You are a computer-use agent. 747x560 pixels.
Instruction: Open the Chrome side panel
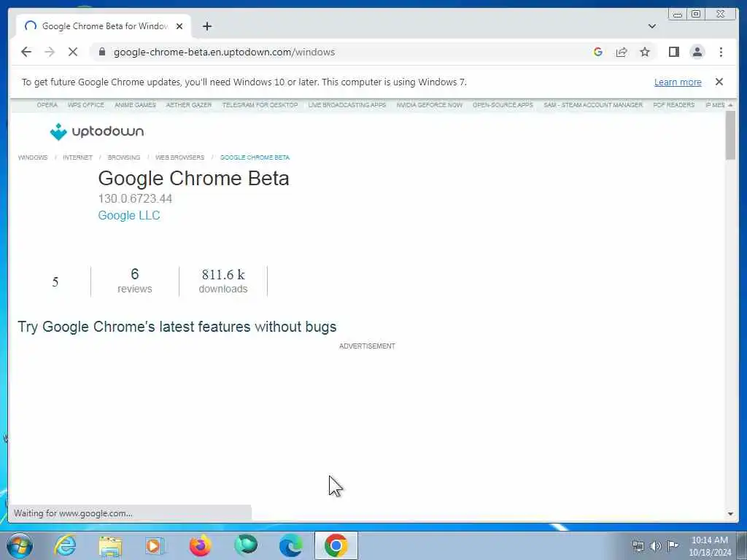pos(673,52)
